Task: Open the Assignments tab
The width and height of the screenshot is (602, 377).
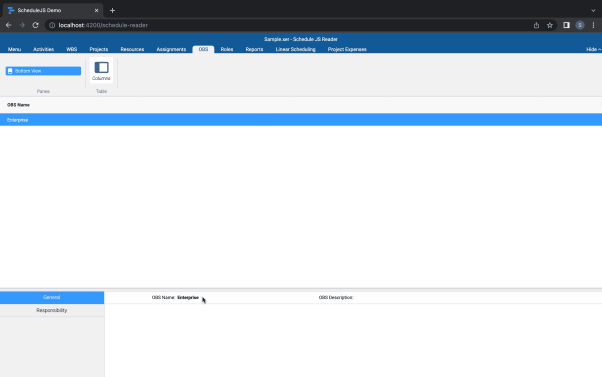Action: pyautogui.click(x=171, y=49)
